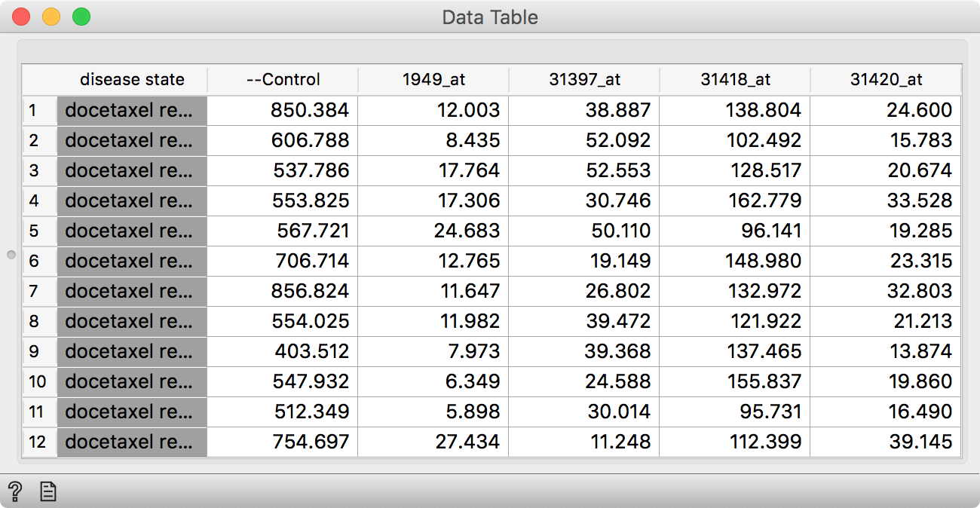Select the cell with value 15.783
The width and height of the screenshot is (980, 508).
pyautogui.click(x=886, y=140)
